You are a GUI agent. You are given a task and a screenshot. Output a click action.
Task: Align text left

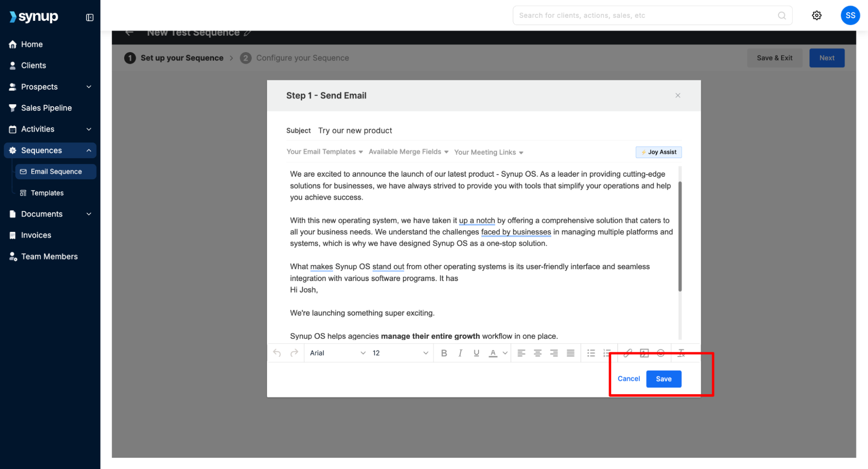(521, 353)
